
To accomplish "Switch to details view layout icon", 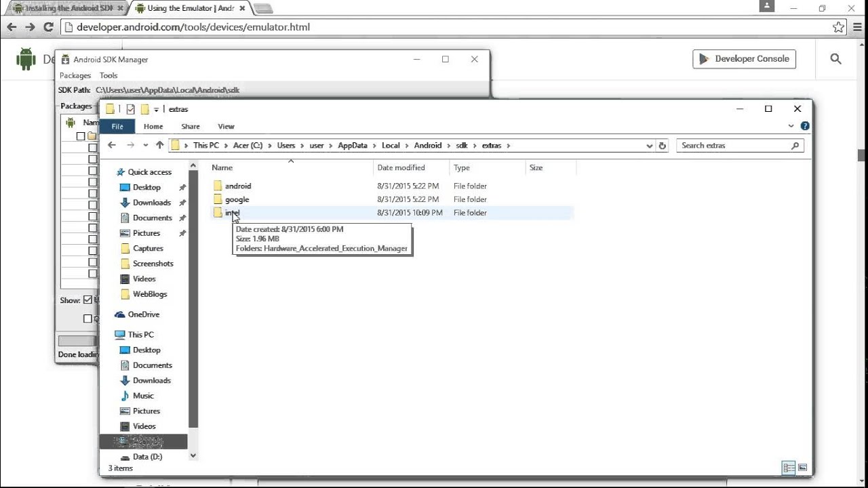I will tap(789, 468).
